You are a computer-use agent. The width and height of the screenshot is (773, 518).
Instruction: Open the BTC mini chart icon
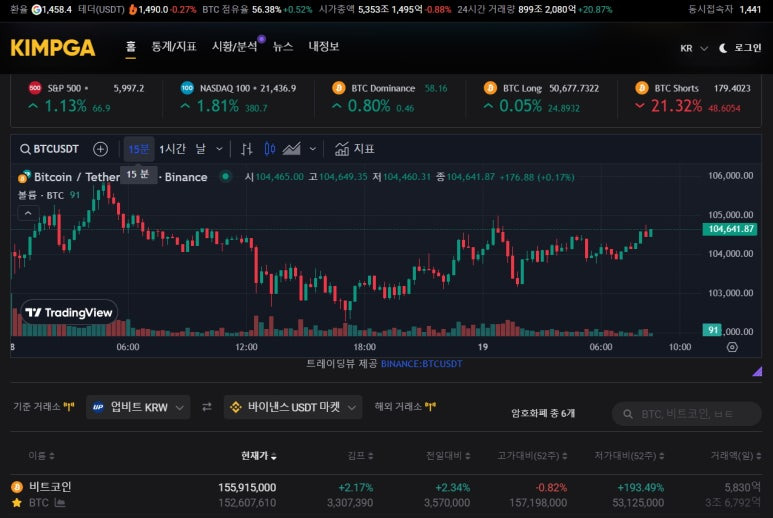tap(60, 503)
